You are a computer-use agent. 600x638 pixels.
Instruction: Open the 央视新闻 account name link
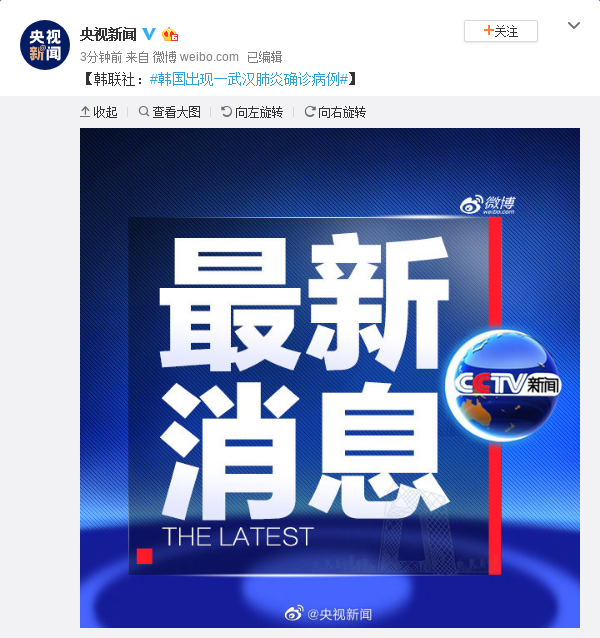point(108,35)
